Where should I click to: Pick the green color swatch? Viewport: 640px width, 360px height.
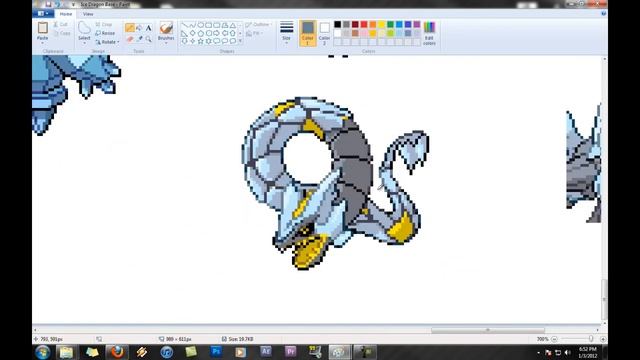point(391,24)
